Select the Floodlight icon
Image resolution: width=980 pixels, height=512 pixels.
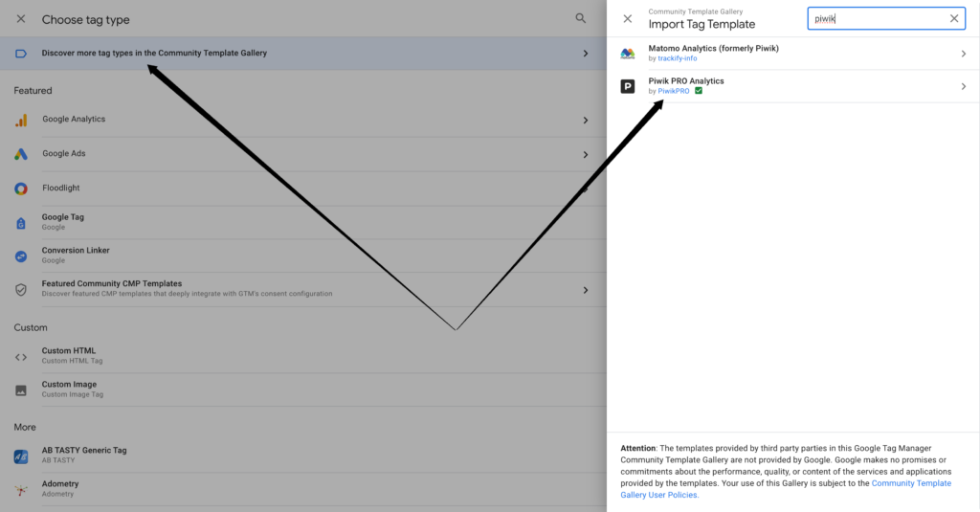(x=21, y=189)
